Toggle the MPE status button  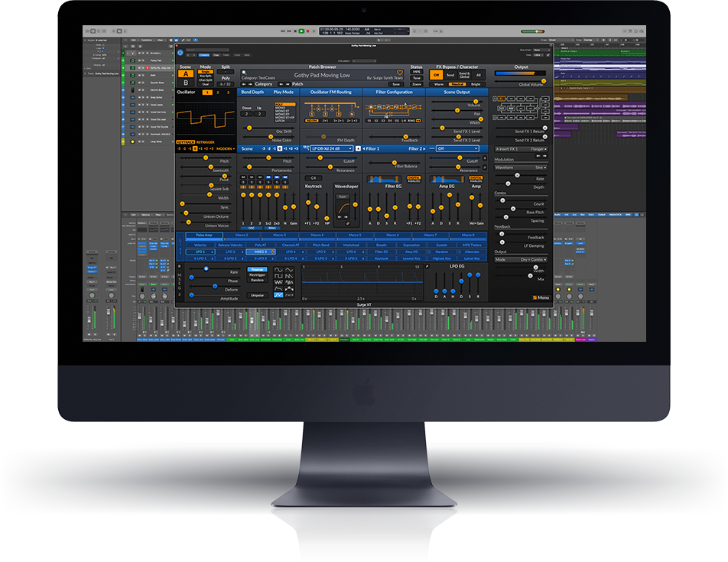point(417,73)
